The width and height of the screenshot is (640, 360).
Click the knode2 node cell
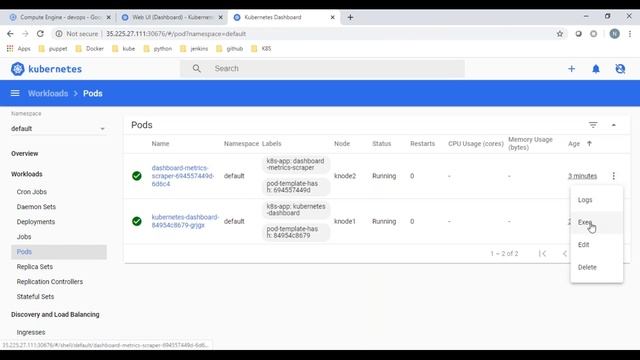[x=345, y=176]
